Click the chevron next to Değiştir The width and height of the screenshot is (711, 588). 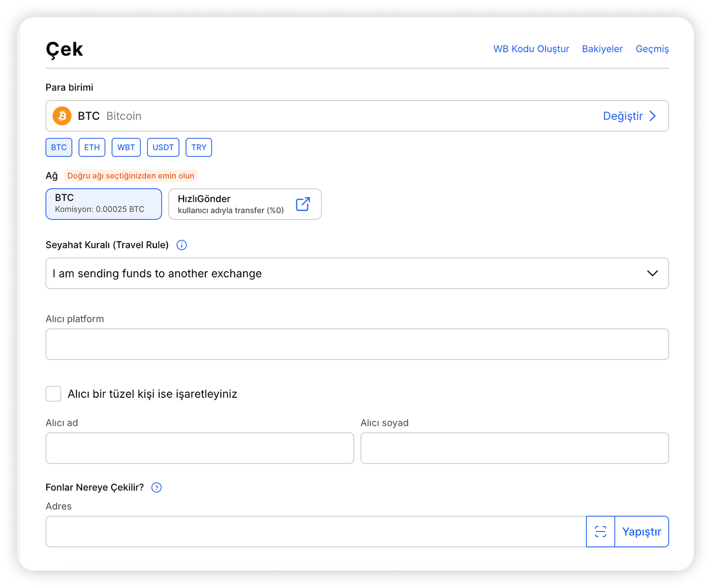point(653,116)
